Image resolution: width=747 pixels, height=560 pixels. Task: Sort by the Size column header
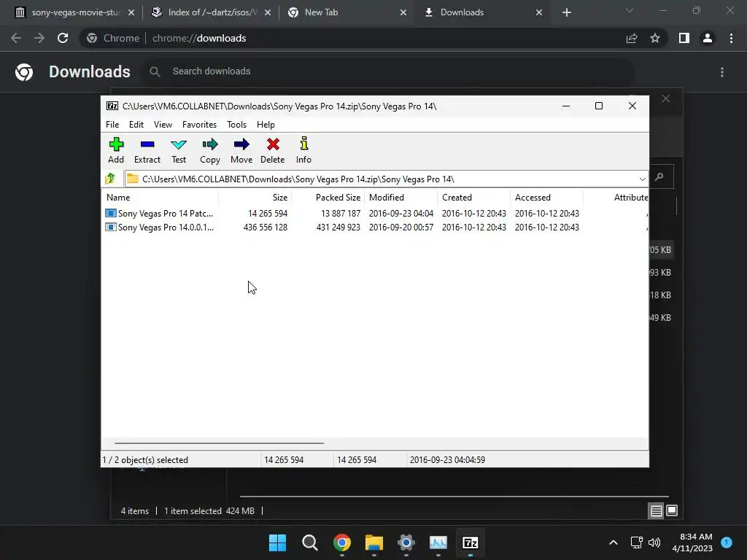pos(255,197)
